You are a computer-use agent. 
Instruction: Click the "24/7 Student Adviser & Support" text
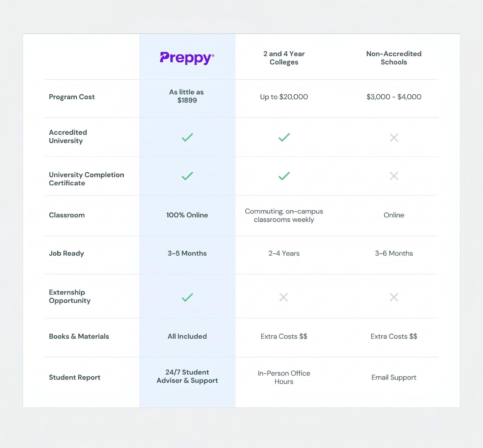187,376
